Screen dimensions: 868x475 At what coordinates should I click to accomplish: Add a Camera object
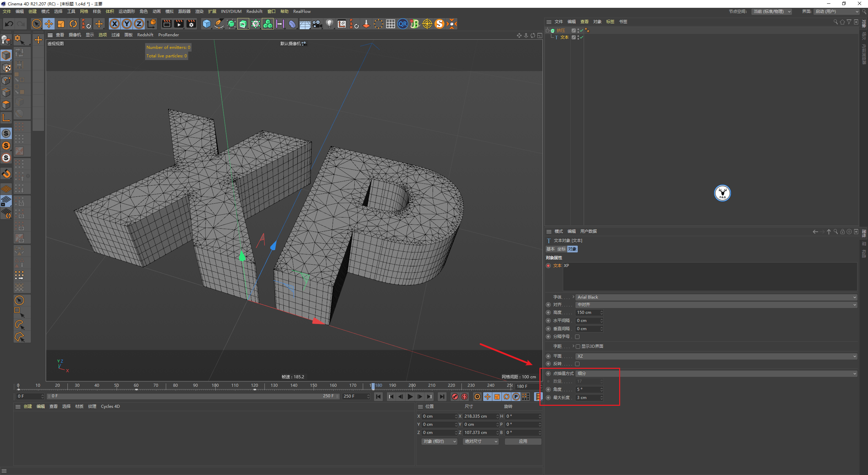317,24
